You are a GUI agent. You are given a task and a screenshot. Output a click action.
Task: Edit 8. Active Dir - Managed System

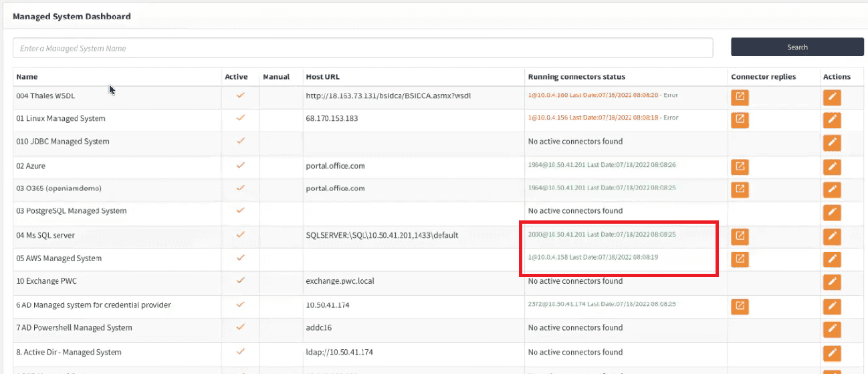(832, 353)
